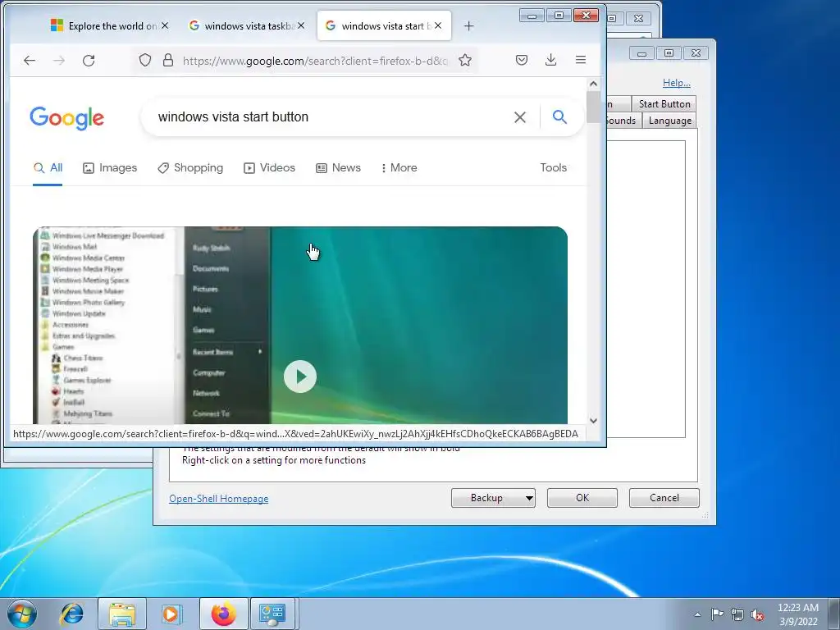Open the Sounds tab in Open-Shell
Viewport: 840px width, 630px height.
(622, 121)
